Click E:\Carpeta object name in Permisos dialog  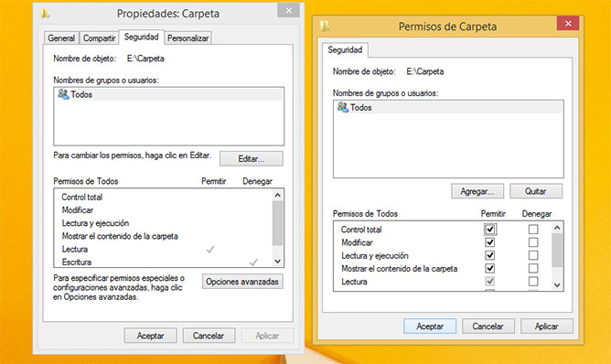[424, 71]
